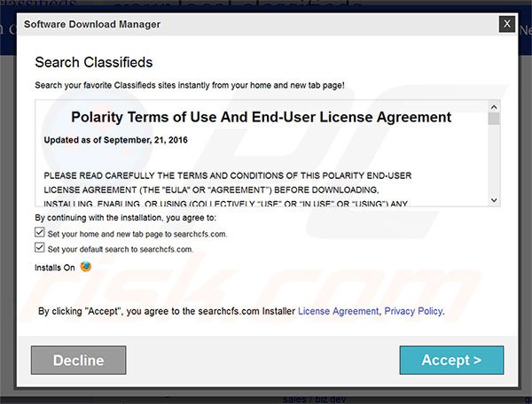Click the Accept button

coord(451,360)
